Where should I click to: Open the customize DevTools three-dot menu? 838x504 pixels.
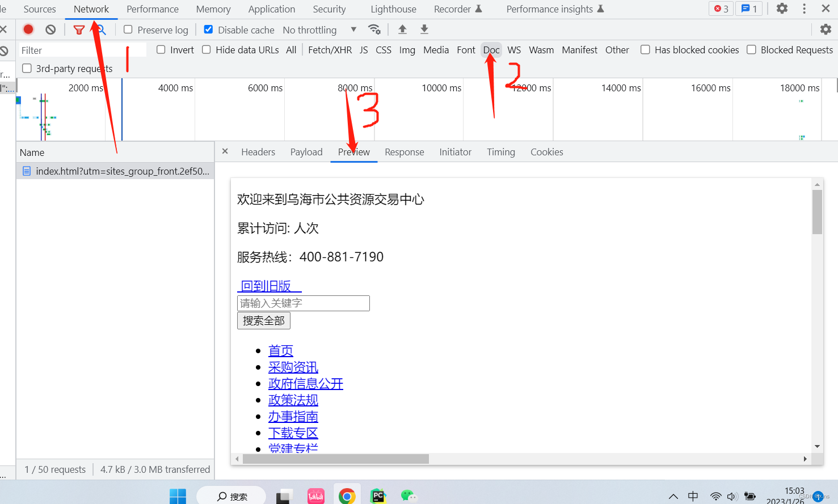[x=804, y=9]
